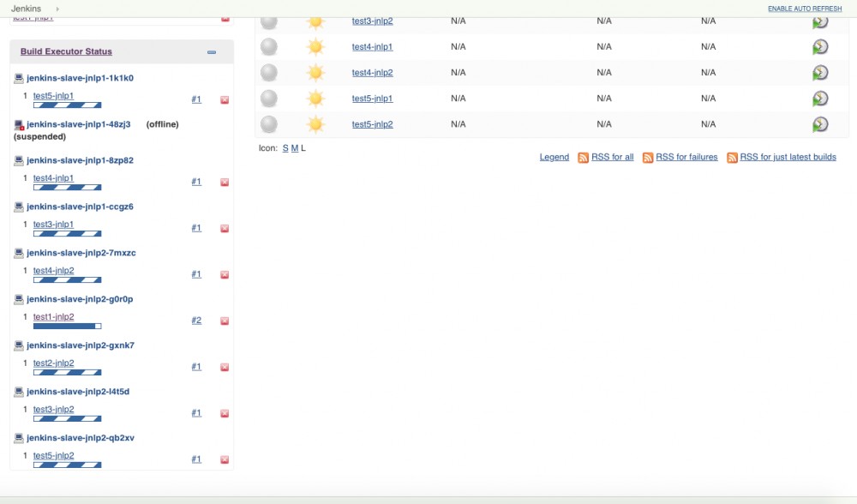This screenshot has height=504, width=857.
Task: Open build #1 of test5-jnlp1
Action: 196,99
